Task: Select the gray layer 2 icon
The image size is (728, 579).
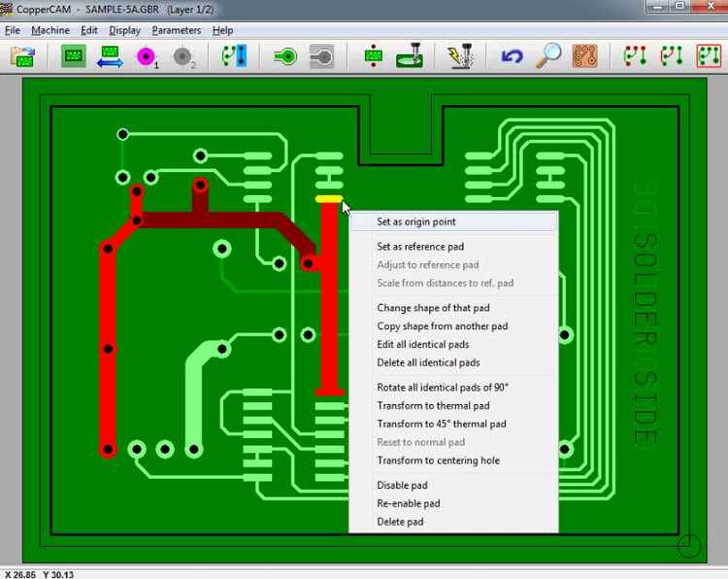Action: [183, 56]
